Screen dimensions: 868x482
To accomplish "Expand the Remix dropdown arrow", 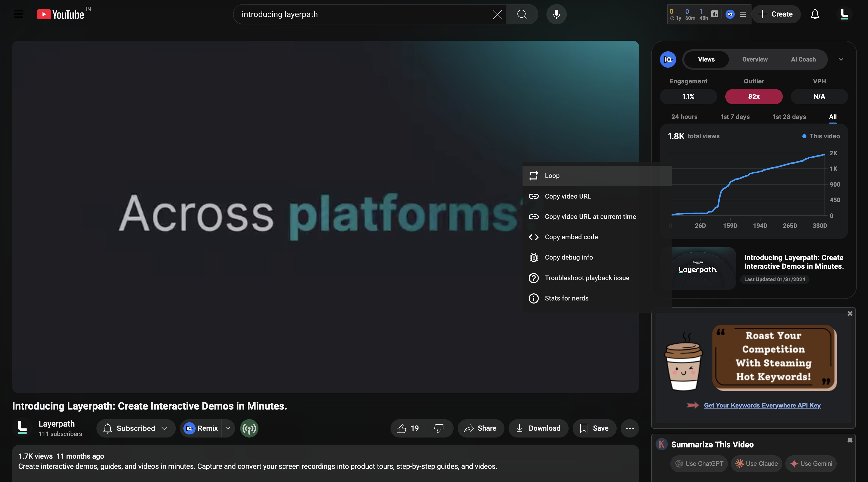I will [x=228, y=428].
